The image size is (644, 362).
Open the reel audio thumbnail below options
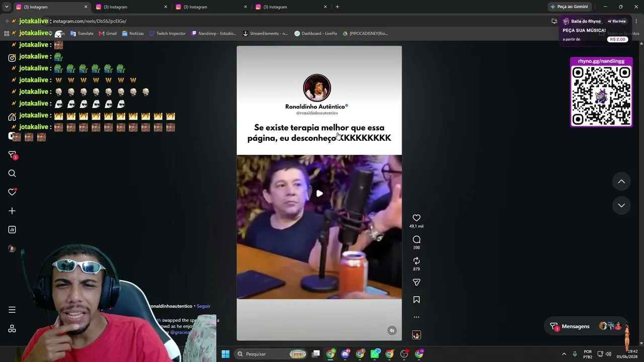click(x=417, y=335)
